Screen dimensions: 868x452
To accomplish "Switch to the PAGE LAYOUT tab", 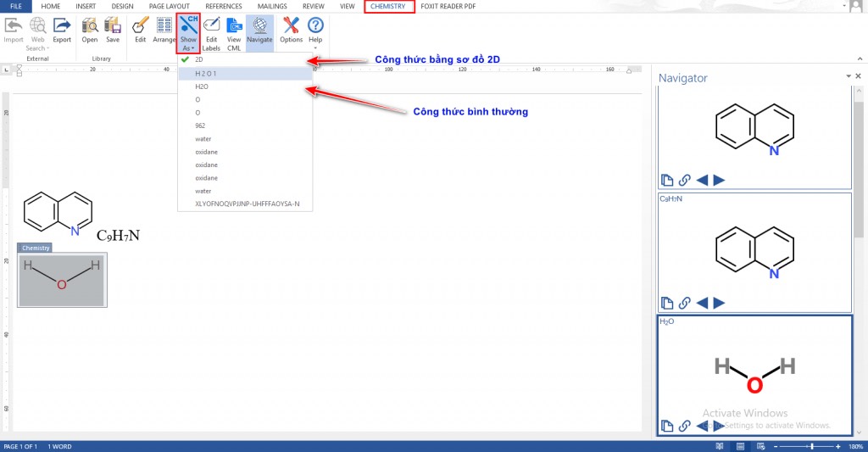I will (x=170, y=6).
